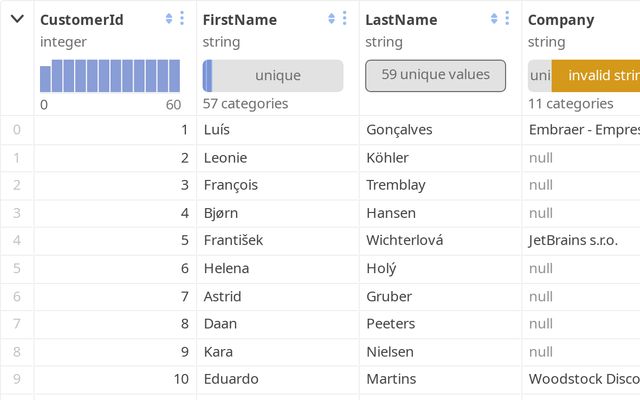Click the invalid string segment in Company

pyautogui.click(x=596, y=76)
